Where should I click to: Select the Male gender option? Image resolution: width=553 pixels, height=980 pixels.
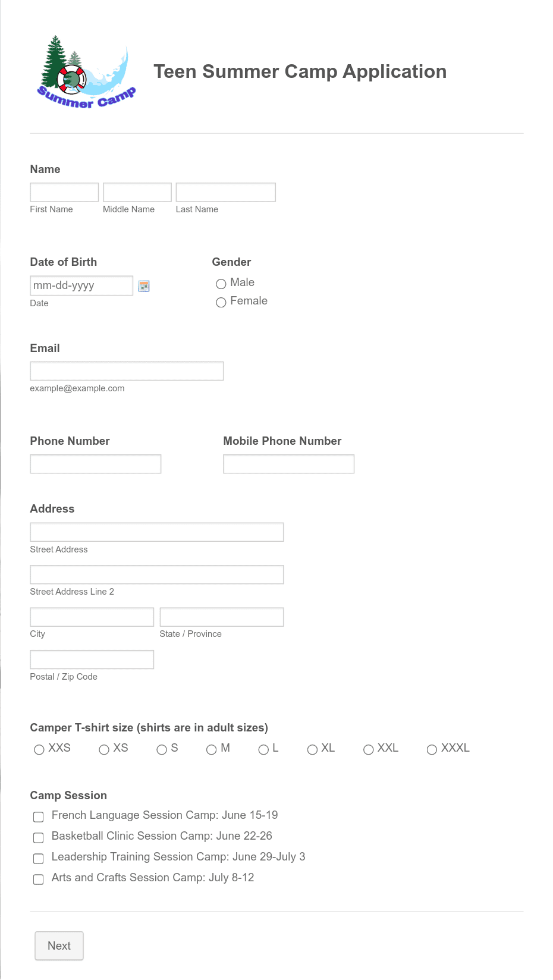click(221, 284)
